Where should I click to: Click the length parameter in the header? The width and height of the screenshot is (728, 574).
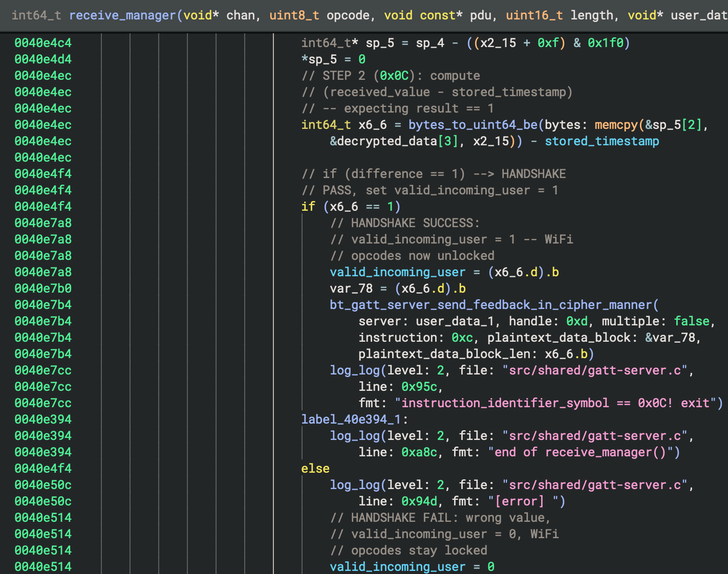point(592,15)
